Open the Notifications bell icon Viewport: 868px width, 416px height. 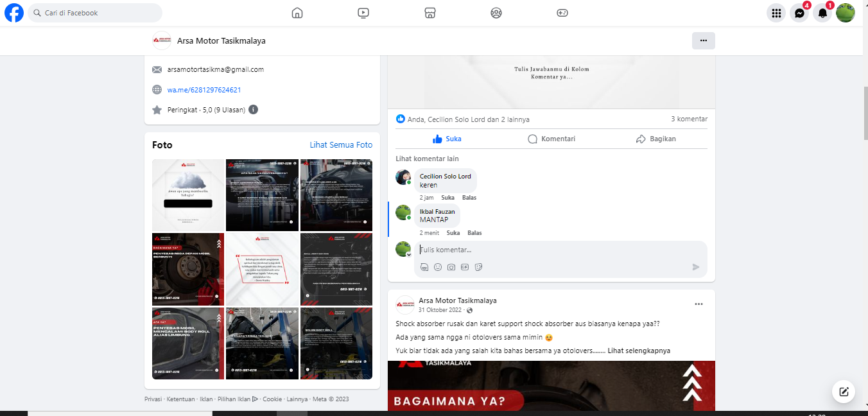(x=822, y=13)
